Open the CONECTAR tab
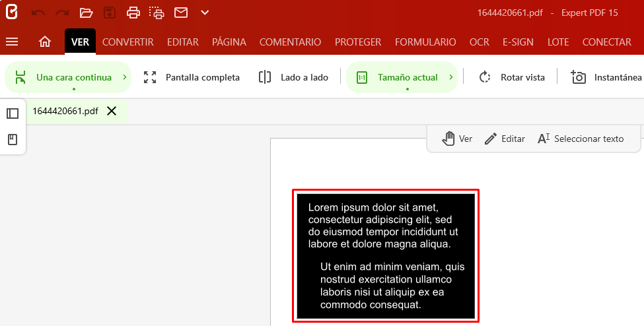 pyautogui.click(x=606, y=42)
